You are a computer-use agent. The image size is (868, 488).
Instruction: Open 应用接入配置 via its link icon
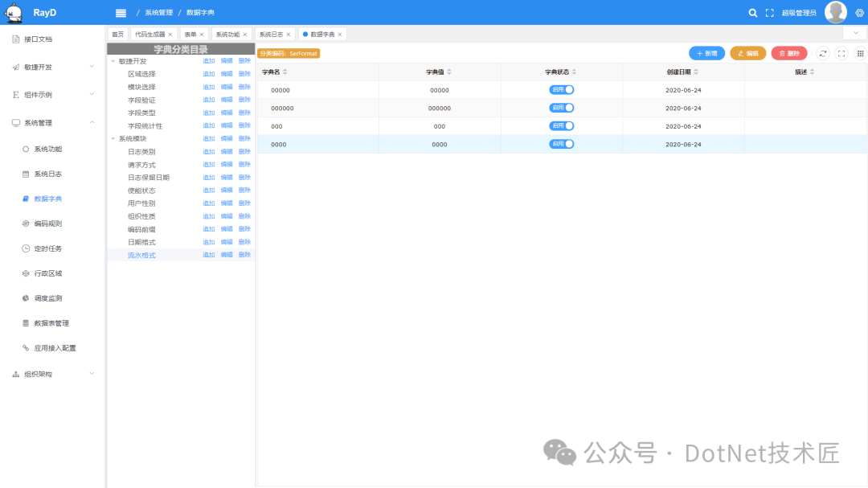[x=26, y=348]
